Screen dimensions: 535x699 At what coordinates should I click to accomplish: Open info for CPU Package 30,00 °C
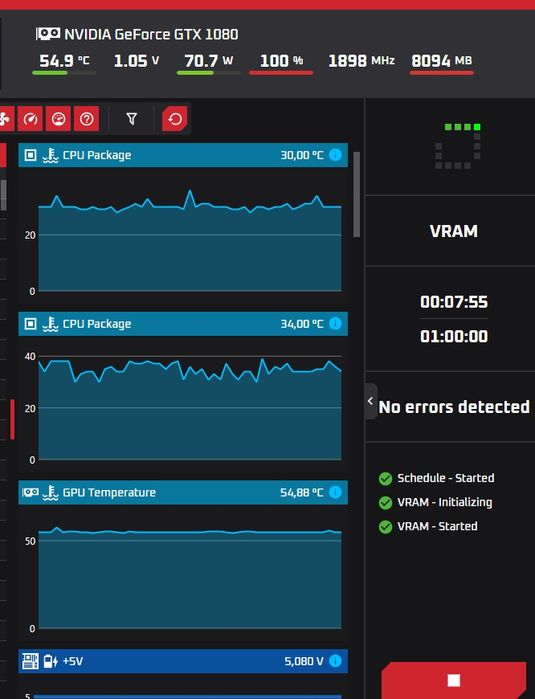click(x=335, y=155)
